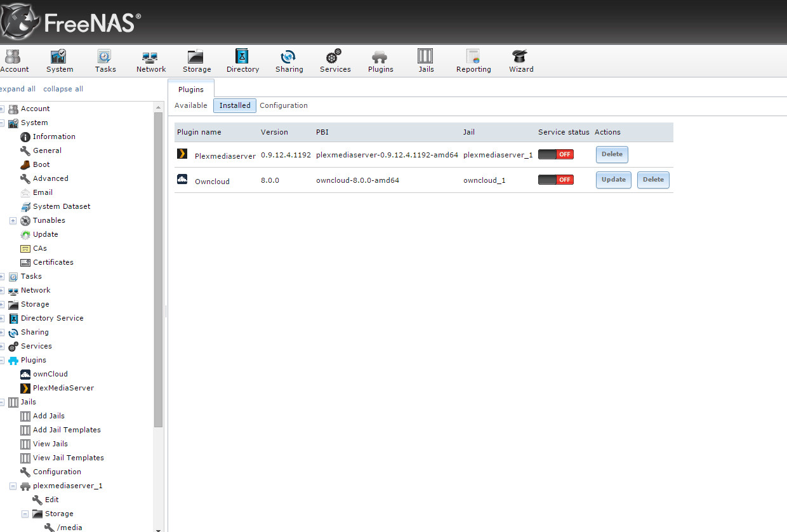Delete the Plexmediaserver plugin
787x532 pixels.
(x=612, y=154)
